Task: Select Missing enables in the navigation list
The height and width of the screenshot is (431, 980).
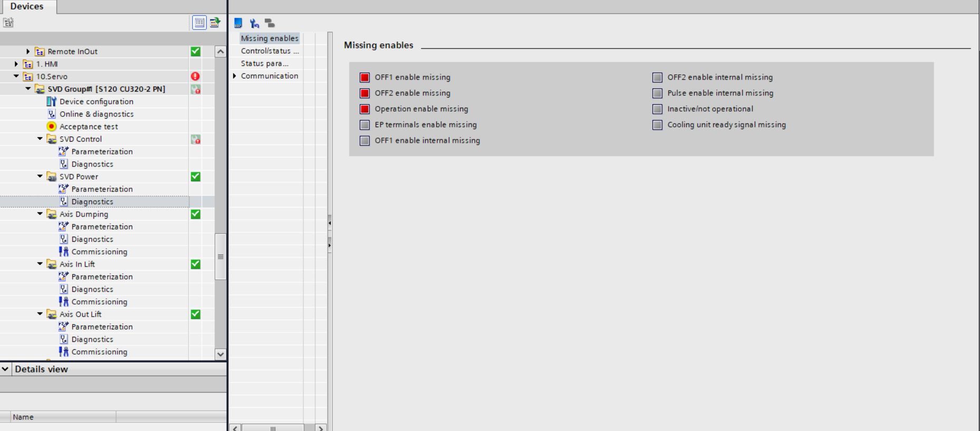Action: 270,38
